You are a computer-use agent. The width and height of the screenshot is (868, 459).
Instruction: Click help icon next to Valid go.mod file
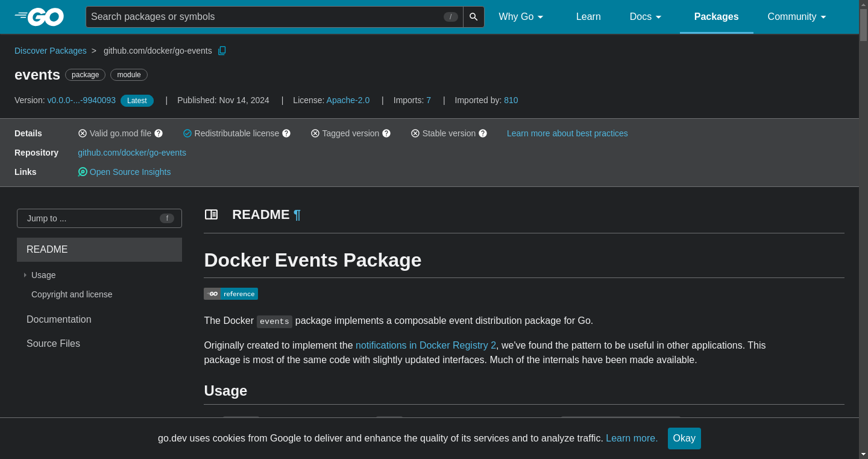pos(159,133)
